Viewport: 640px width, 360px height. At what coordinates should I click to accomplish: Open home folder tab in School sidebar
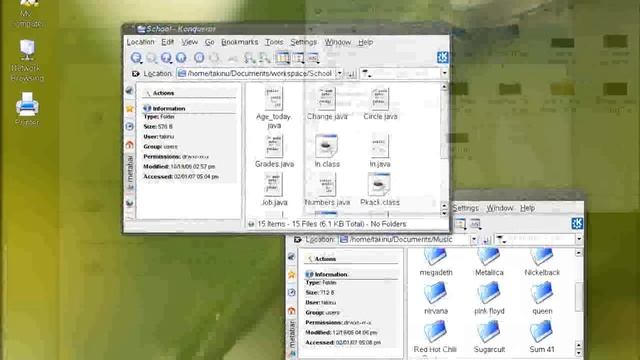(130, 144)
